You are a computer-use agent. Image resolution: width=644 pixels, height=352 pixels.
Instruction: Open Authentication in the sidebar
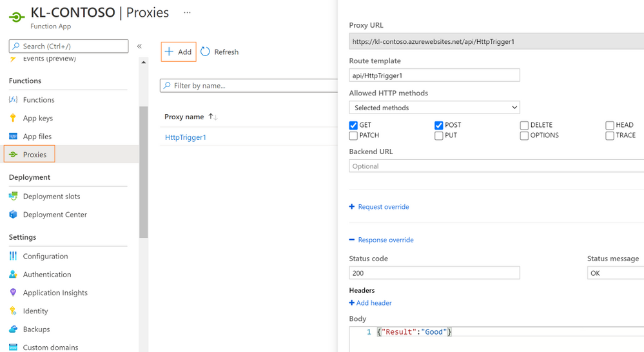[x=47, y=275]
